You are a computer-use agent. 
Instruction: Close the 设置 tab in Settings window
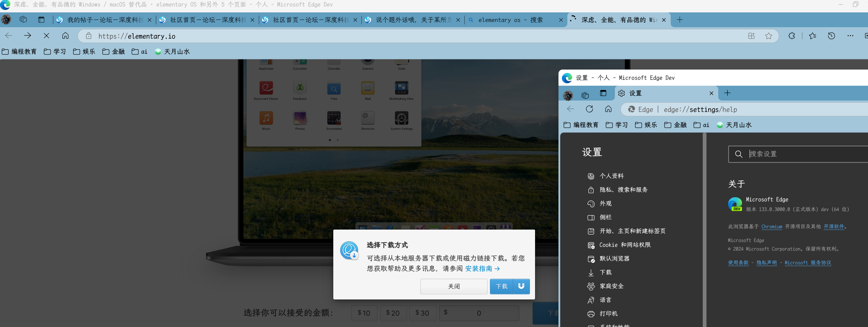click(x=711, y=93)
